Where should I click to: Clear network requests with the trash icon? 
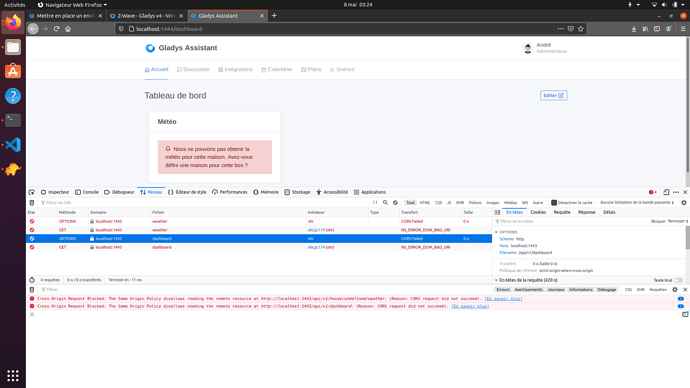(32, 203)
